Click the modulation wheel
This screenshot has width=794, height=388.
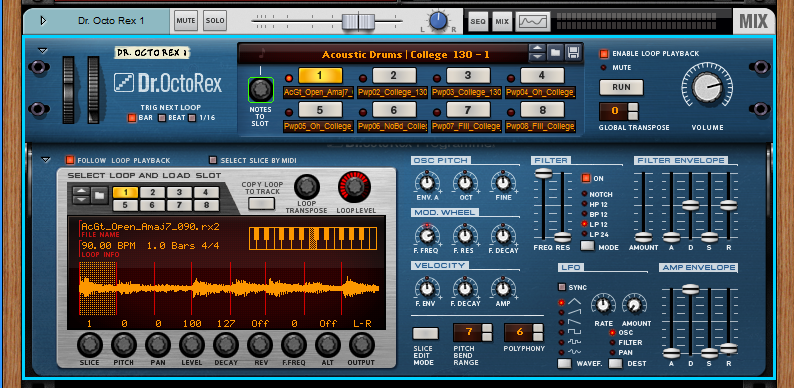tap(93, 89)
